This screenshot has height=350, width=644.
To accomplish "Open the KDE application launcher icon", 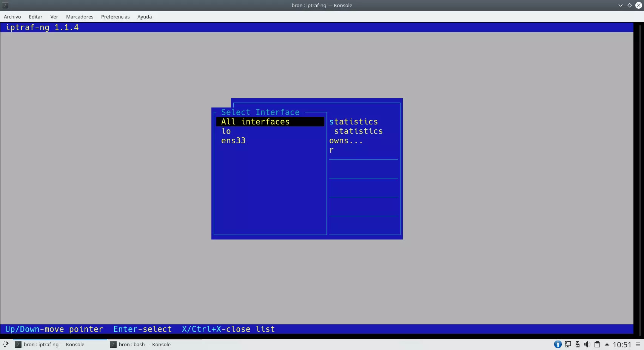I will click(5, 344).
